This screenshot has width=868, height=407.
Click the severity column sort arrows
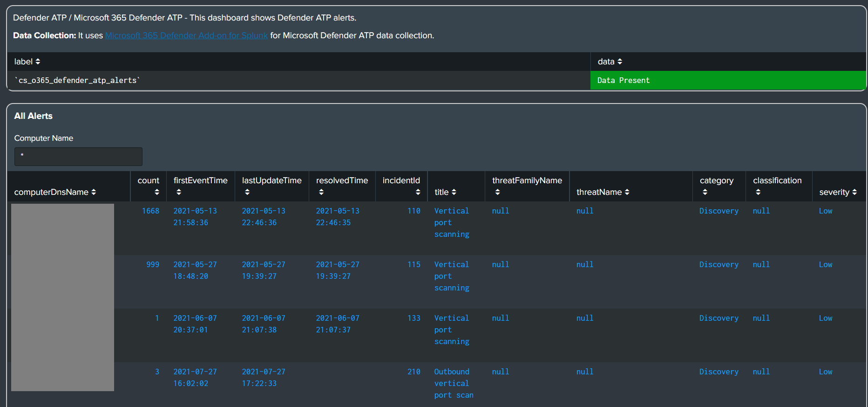point(854,192)
